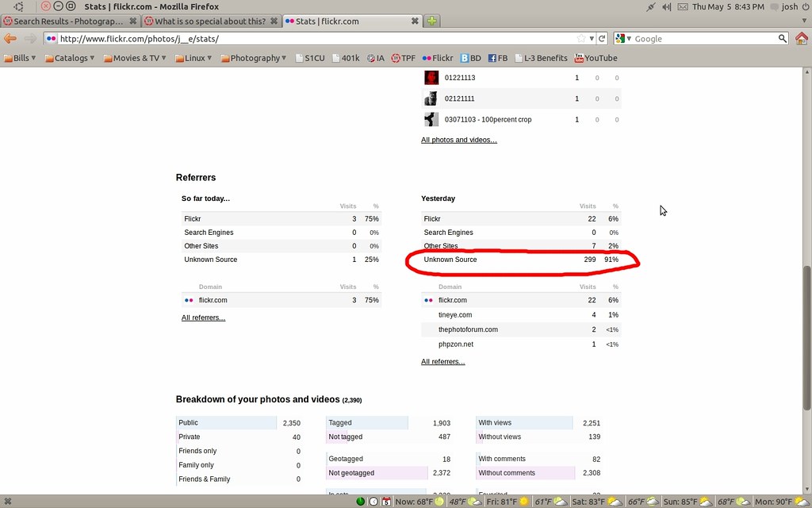Open the IA bookmark
The image size is (812, 508).
click(x=376, y=58)
